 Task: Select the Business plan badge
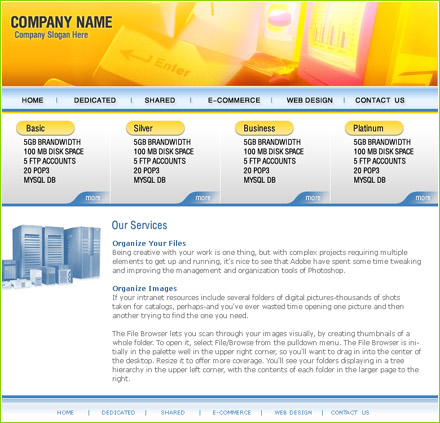click(x=264, y=128)
